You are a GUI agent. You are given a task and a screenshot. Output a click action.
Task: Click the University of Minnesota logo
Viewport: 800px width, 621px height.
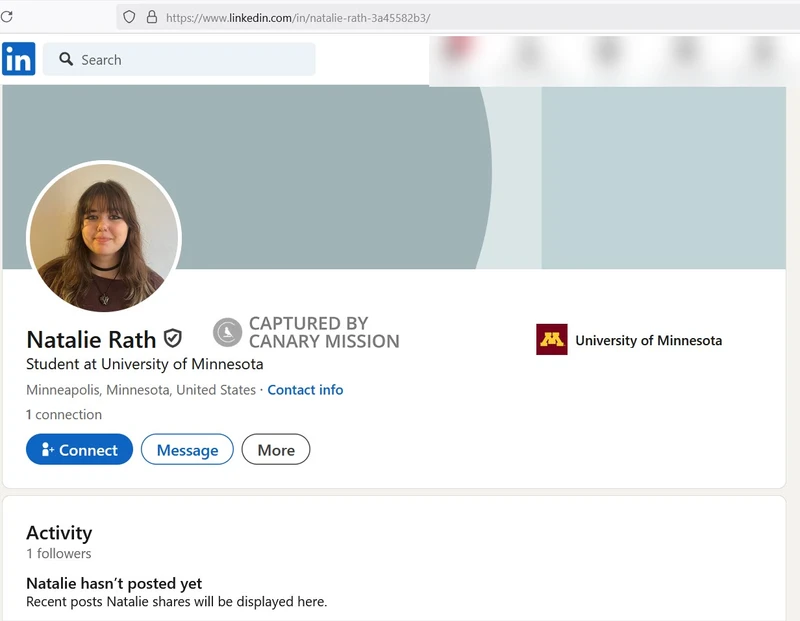[x=552, y=339]
